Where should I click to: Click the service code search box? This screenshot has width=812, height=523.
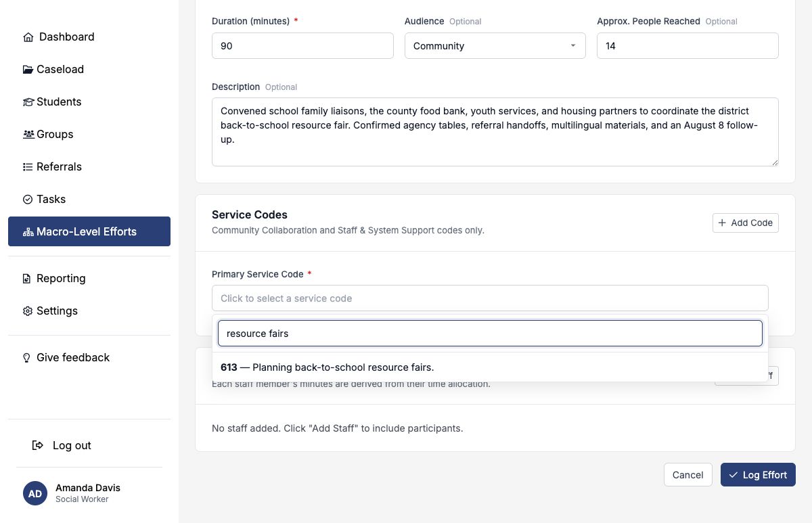click(x=490, y=334)
